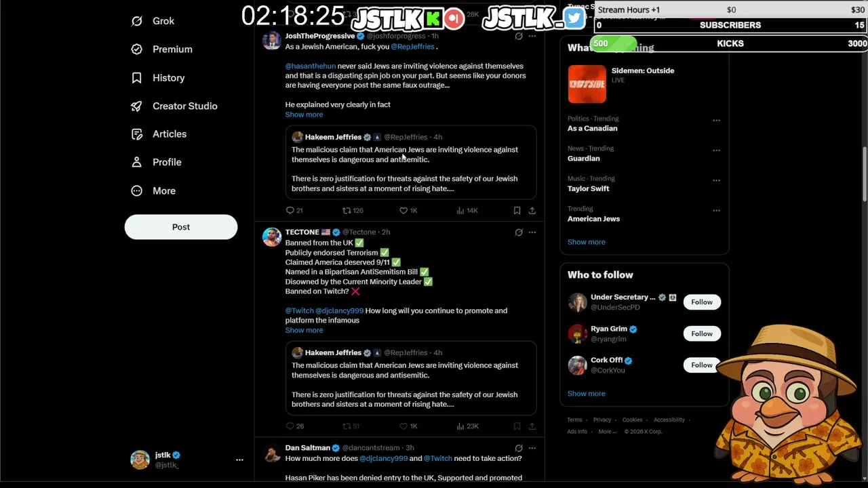Image resolution: width=868 pixels, height=488 pixels.
Task: Go to History in the sidebar
Action: point(158,78)
